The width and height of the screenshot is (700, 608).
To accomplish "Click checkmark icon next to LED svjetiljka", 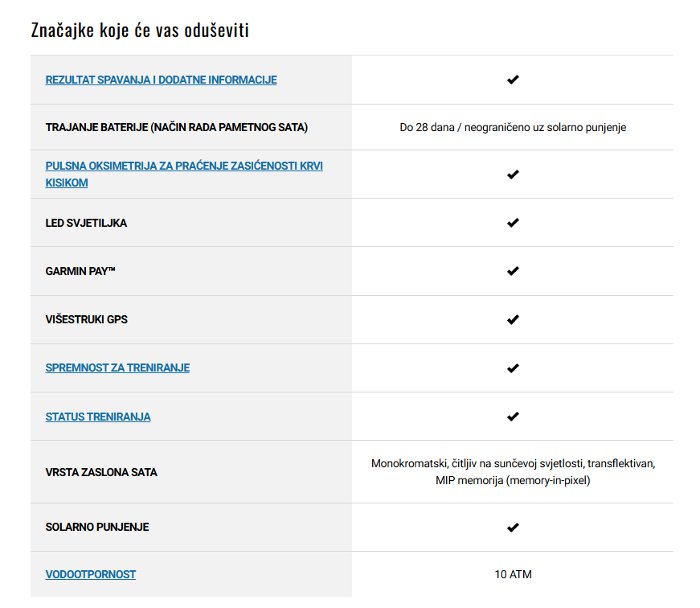I will tap(513, 223).
